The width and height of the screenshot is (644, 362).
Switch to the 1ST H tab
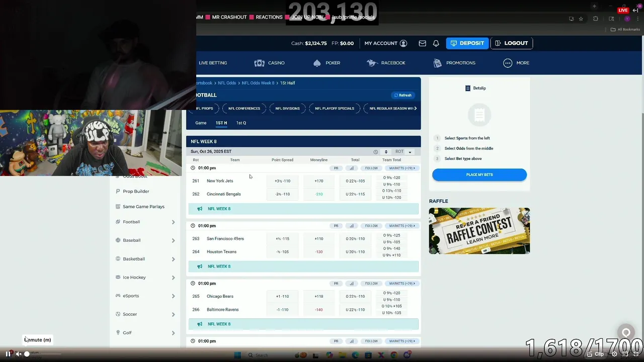pyautogui.click(x=221, y=123)
